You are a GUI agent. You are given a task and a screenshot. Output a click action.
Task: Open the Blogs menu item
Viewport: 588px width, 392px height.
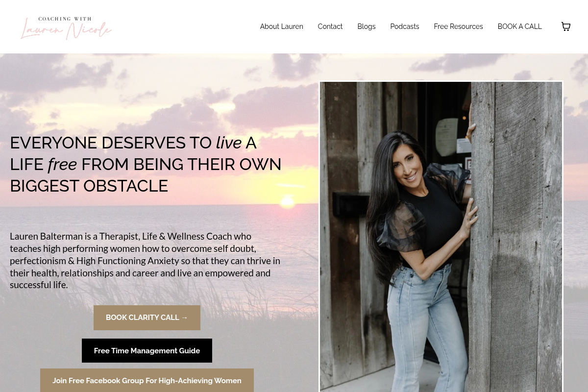click(x=366, y=26)
